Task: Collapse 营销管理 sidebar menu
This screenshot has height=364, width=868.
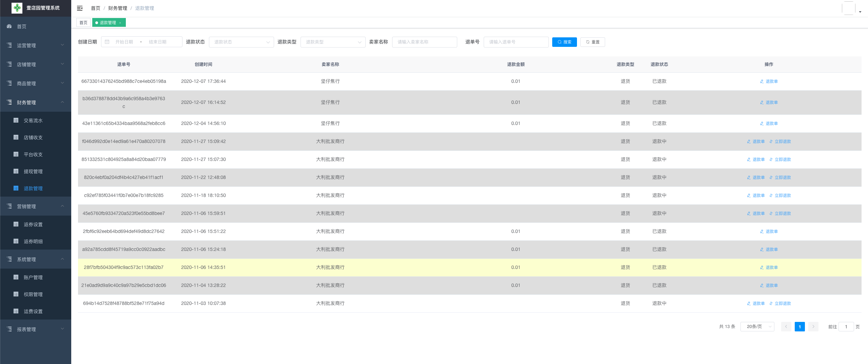Action: point(36,206)
